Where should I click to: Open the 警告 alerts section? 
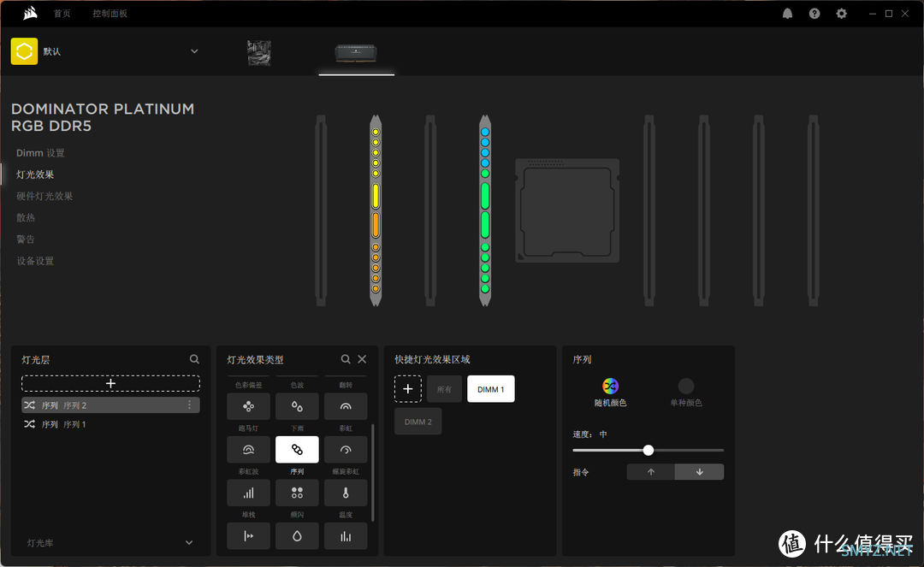(x=26, y=239)
